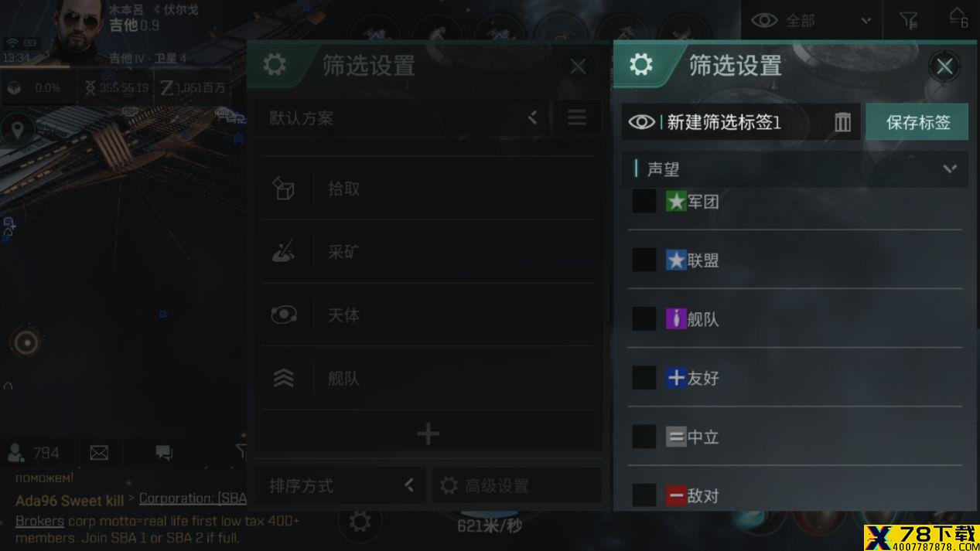980x551 pixels.
Task: Open the chat bubbles icon
Action: 164,453
